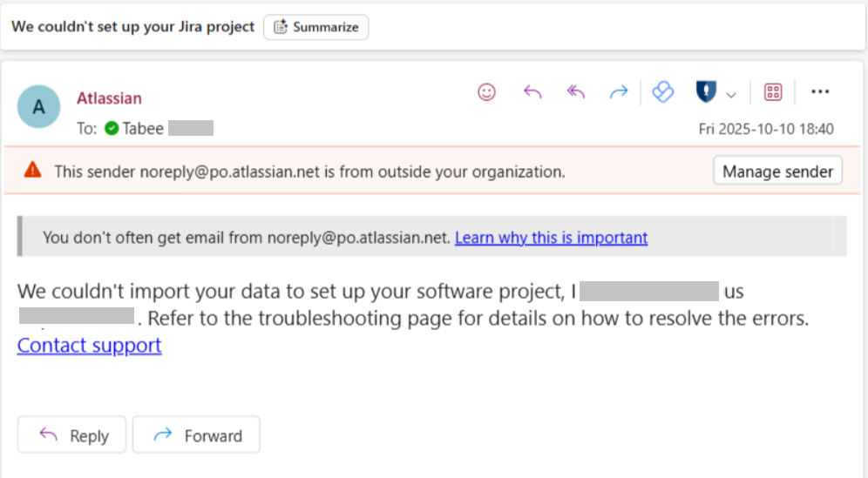The image size is (868, 478).
Task: Click the Forward button at bottom
Action: pyautogui.click(x=196, y=435)
